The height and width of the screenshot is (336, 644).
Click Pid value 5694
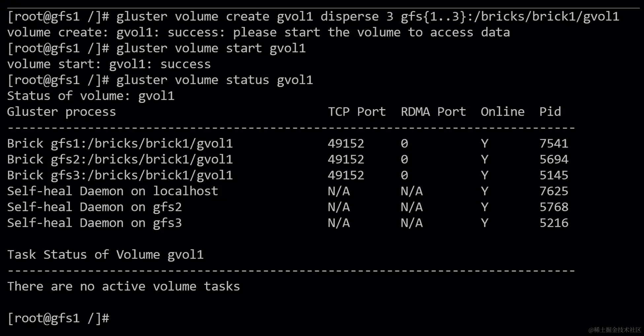click(x=554, y=159)
